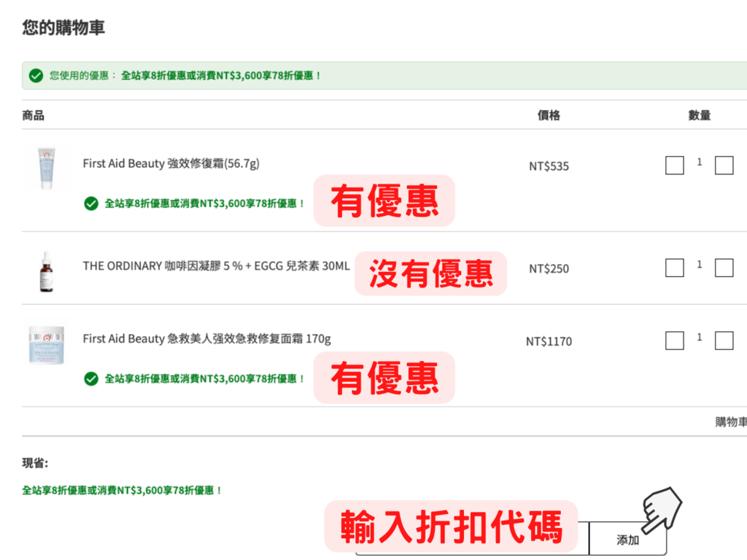Open product First Aid Beauty 強效修復霜(56.7g)
Screen dimensions: 747x560
[171, 163]
